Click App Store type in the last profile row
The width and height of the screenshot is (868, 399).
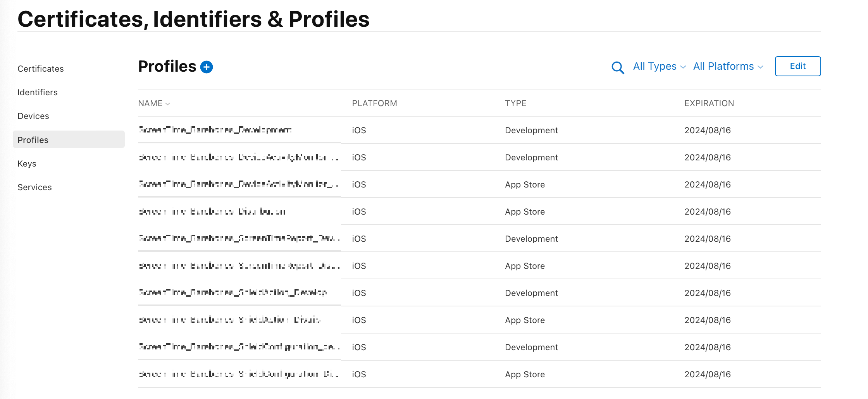(525, 374)
